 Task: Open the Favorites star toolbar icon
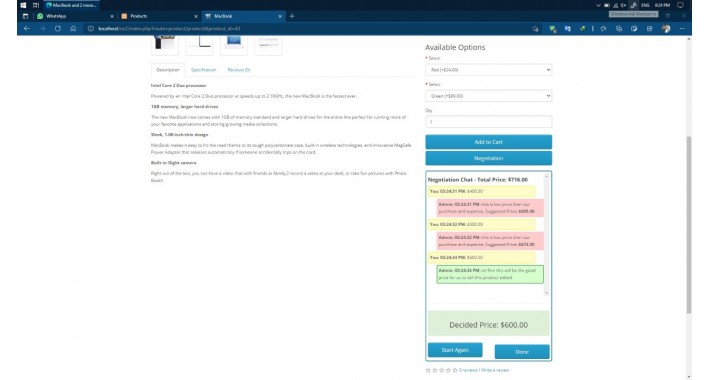pyautogui.click(x=603, y=29)
